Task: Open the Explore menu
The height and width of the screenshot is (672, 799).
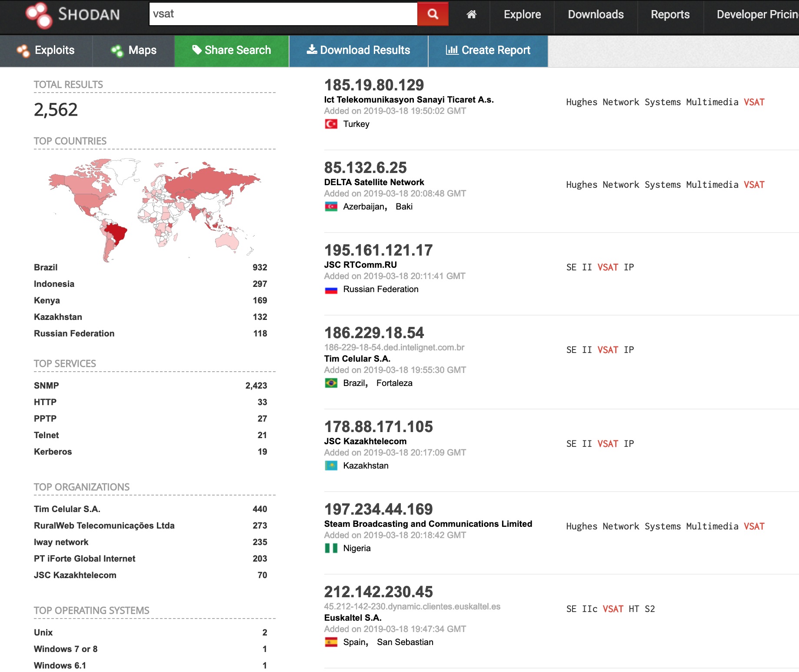Action: [x=522, y=14]
